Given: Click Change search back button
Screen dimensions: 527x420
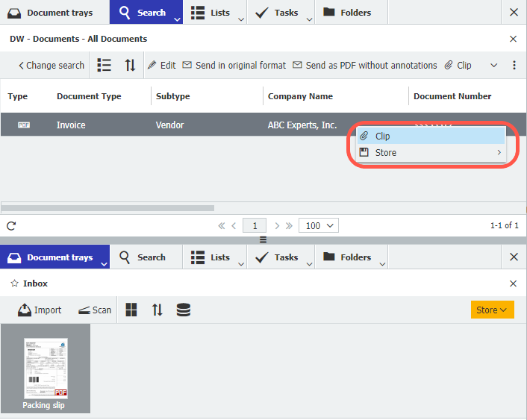Looking at the screenshot, I should coord(51,66).
